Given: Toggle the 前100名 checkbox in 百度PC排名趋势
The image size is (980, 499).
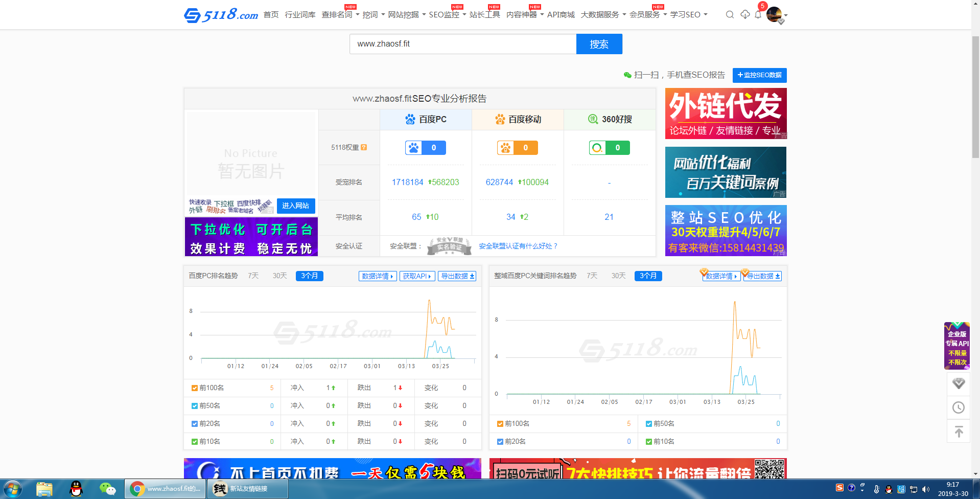Looking at the screenshot, I should click(195, 388).
